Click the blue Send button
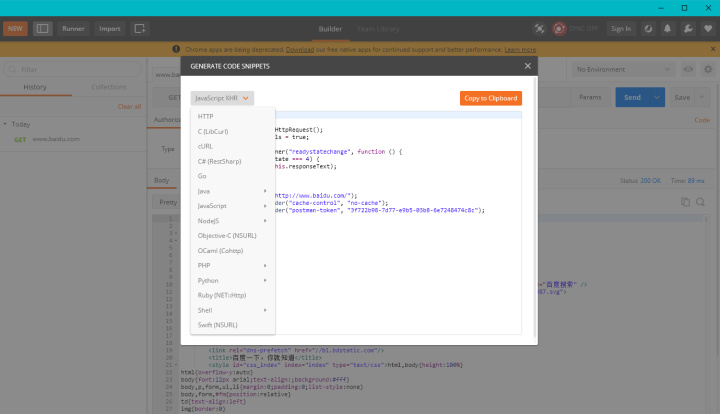This screenshot has width=720, height=414. [x=632, y=97]
